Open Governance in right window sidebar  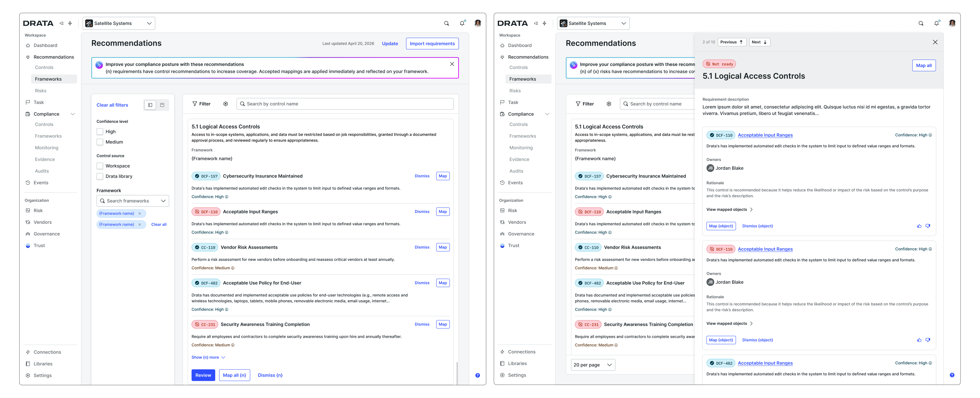(521, 234)
